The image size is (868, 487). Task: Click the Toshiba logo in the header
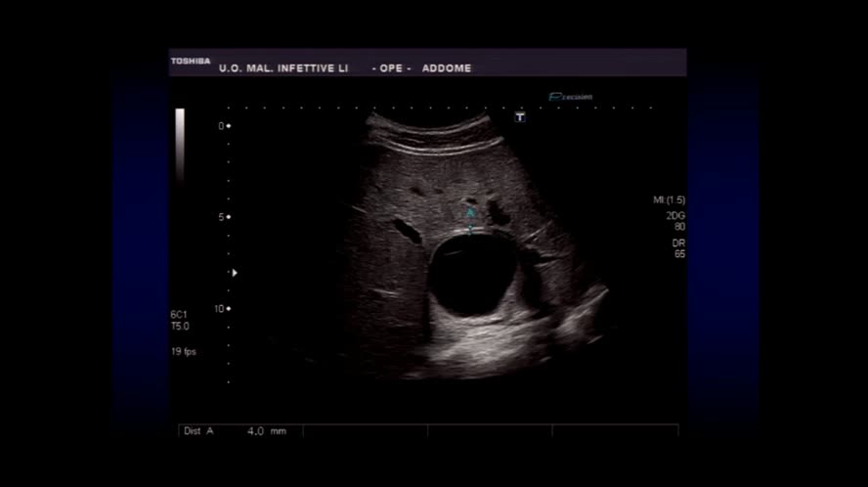(x=191, y=61)
